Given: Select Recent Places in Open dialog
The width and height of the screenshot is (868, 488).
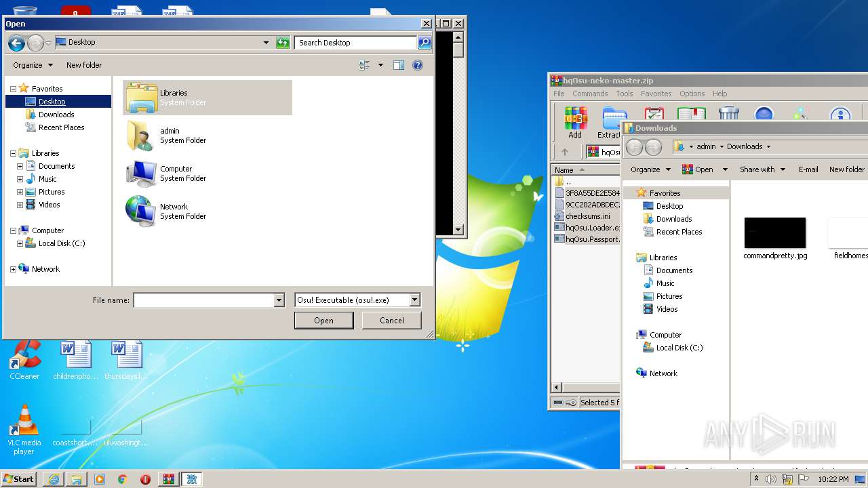Looking at the screenshot, I should click(61, 127).
